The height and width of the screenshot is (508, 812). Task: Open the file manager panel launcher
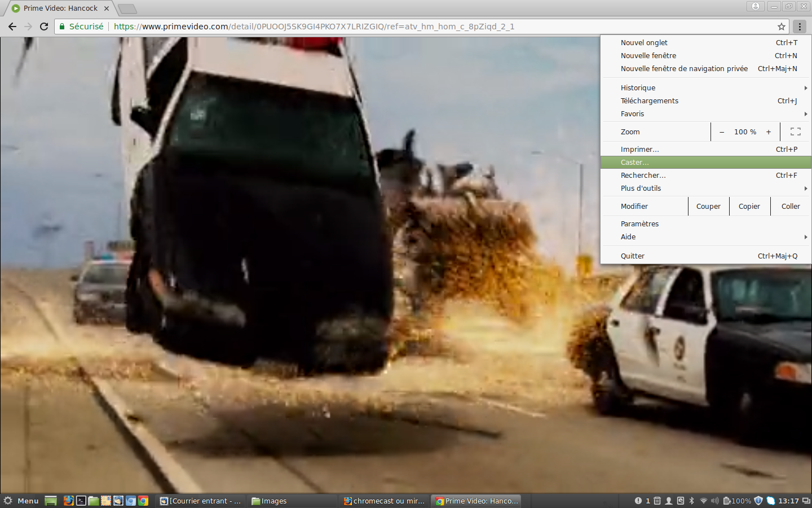point(94,501)
